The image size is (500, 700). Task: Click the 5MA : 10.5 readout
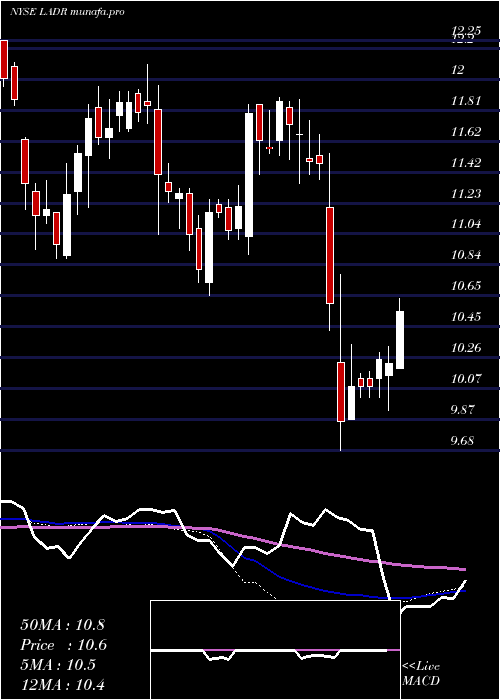[58, 665]
